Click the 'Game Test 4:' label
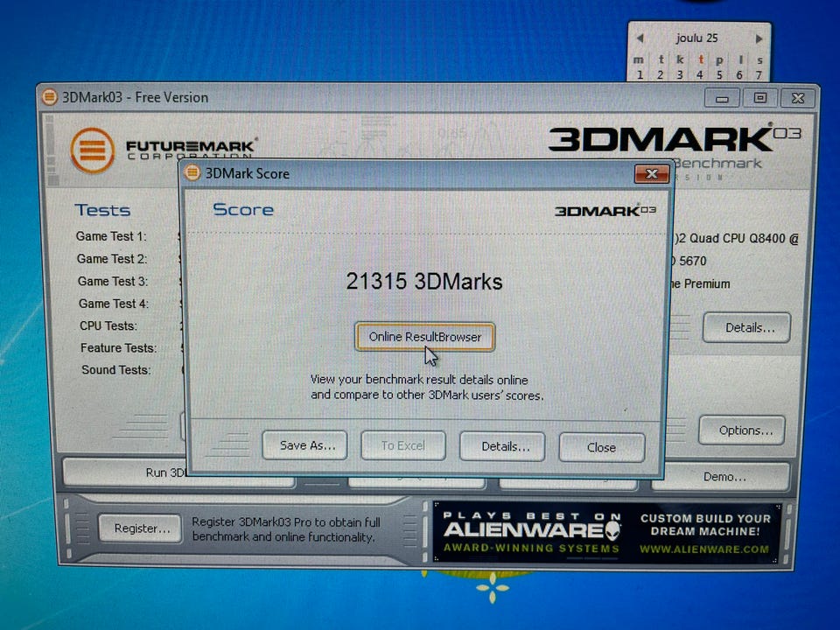 coord(114,304)
